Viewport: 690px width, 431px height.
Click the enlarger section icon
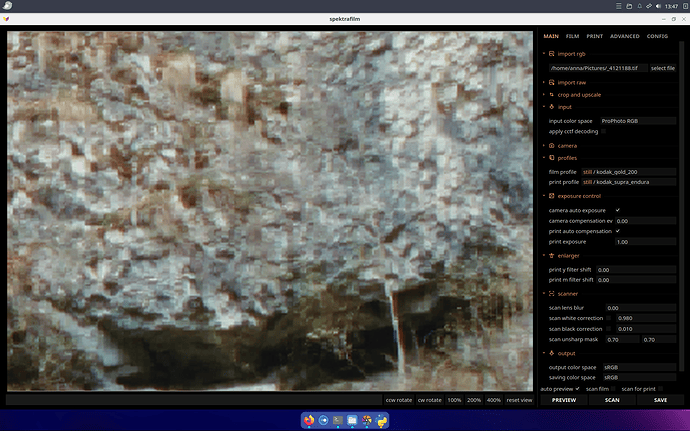(x=551, y=256)
